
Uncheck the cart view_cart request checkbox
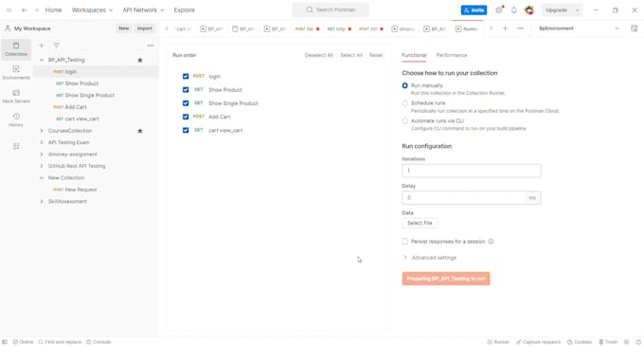pos(186,130)
